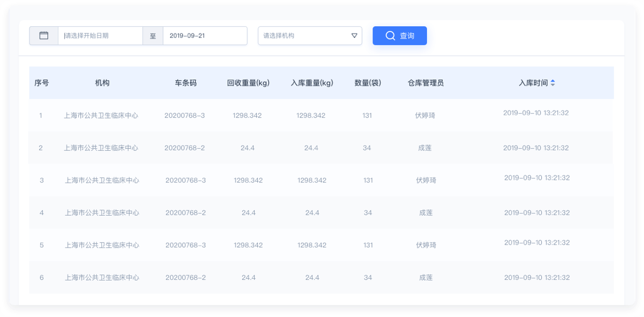The width and height of the screenshot is (644, 317).
Task: Select row 1 institution 上海市公共卫生临床中心
Action: point(101,115)
